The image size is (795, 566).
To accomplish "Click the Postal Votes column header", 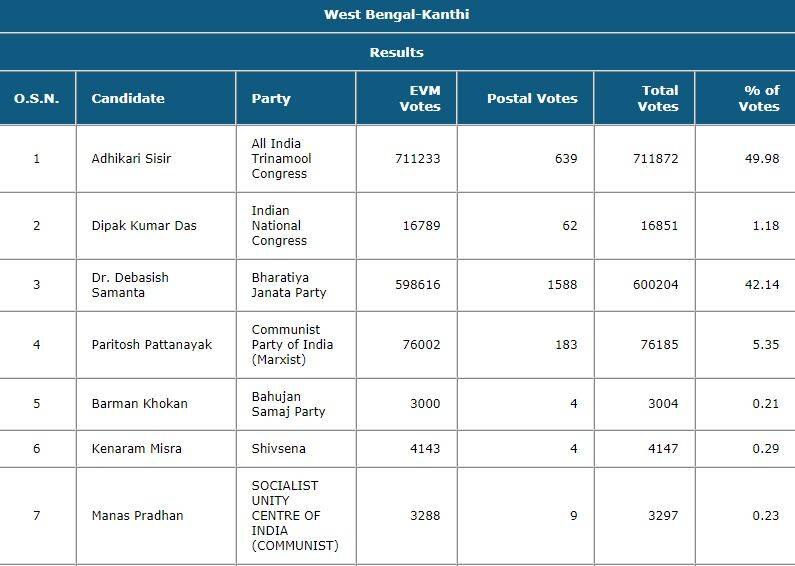I will (x=532, y=98).
